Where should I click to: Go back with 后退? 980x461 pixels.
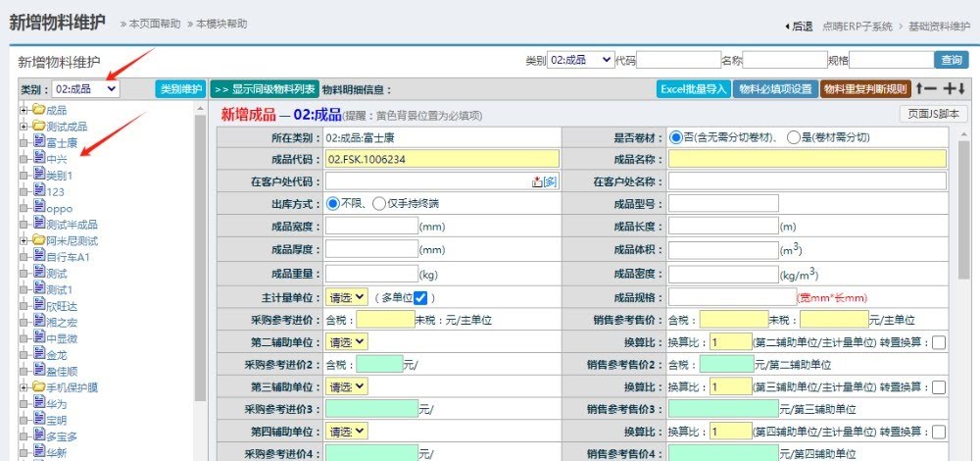click(799, 26)
